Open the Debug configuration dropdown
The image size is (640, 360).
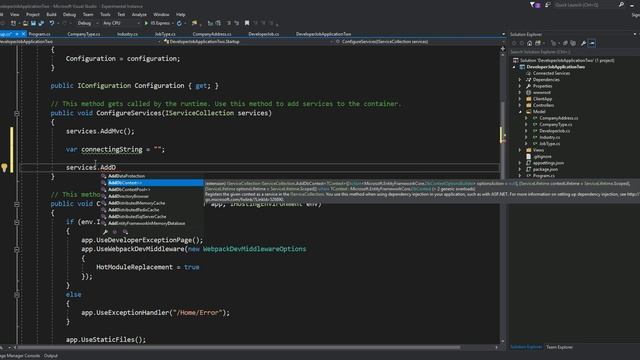[x=87, y=23]
